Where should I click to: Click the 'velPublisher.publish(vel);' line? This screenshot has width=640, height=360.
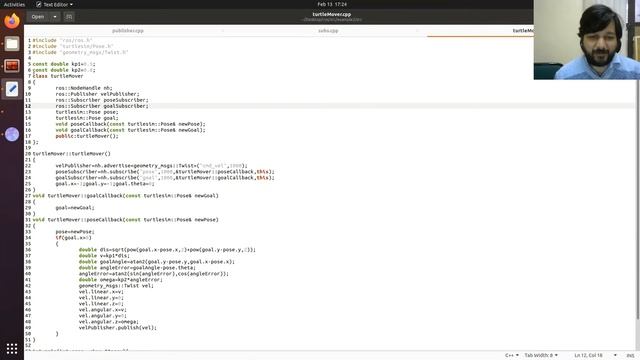(118, 328)
